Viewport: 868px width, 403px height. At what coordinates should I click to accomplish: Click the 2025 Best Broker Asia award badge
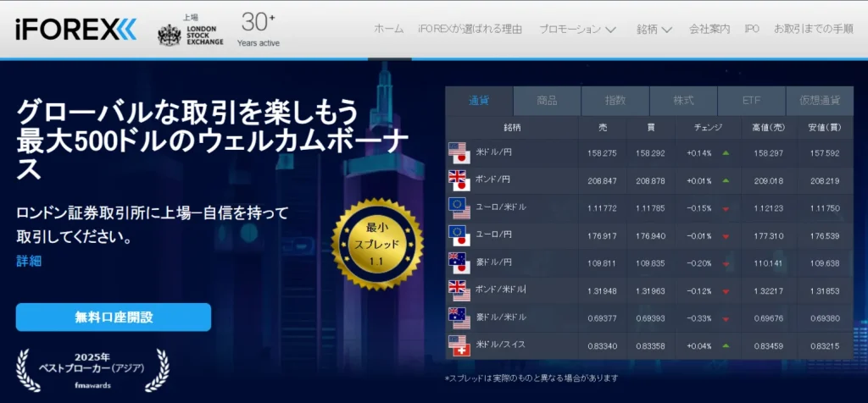tap(92, 369)
